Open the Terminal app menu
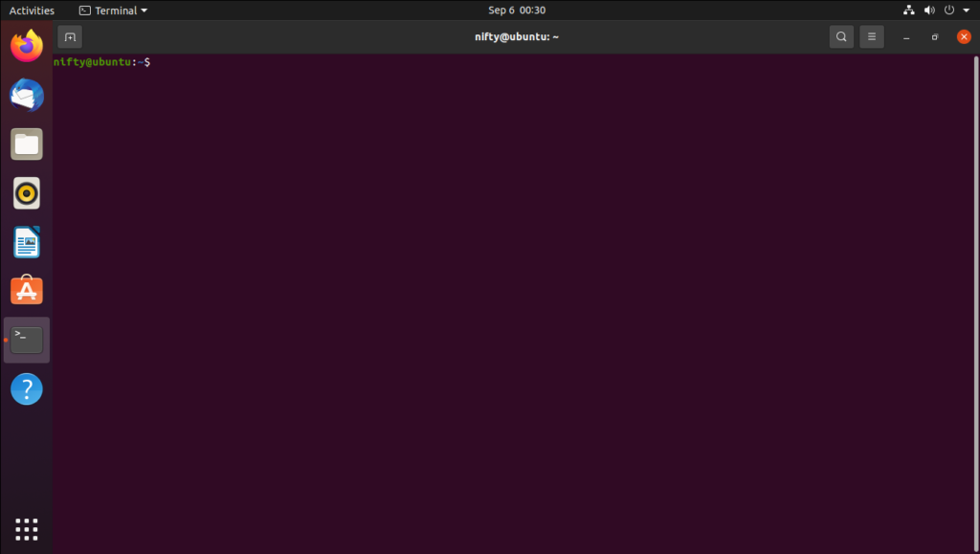Screen dimensions: 980x554 click(113, 11)
